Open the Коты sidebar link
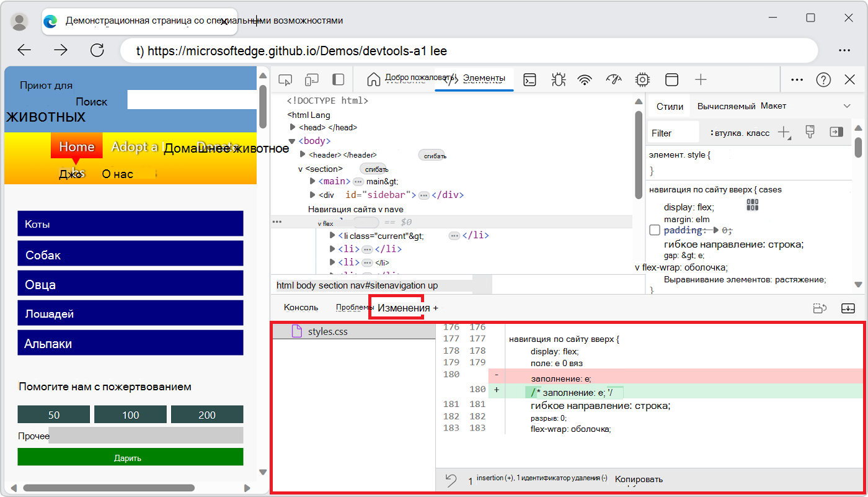Screen dimensions: 868x497 (x=130, y=224)
